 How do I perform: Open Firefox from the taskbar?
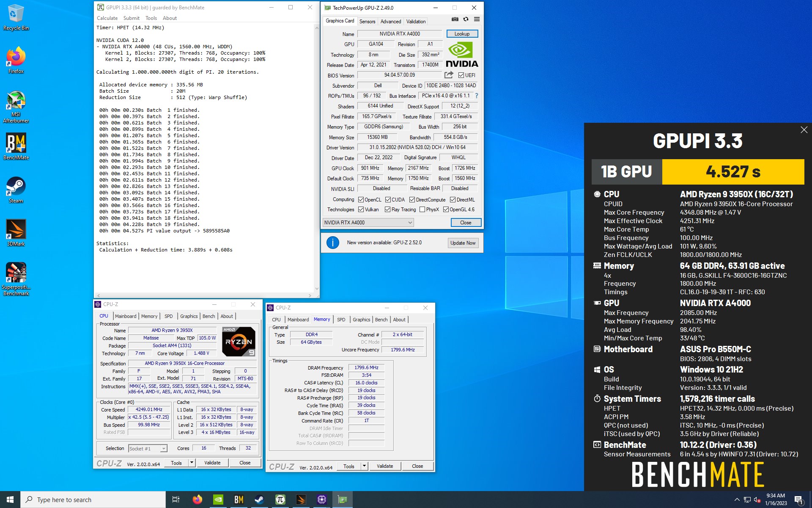pos(197,500)
